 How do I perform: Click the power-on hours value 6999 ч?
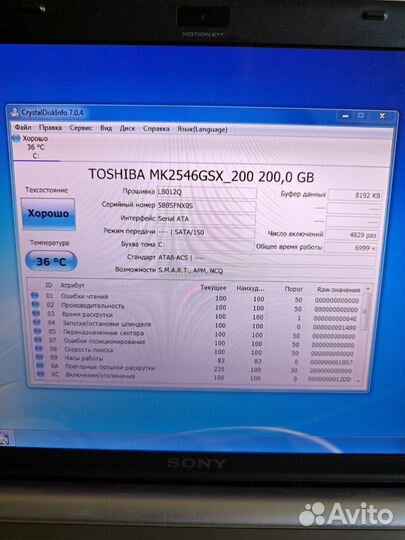coord(351,248)
